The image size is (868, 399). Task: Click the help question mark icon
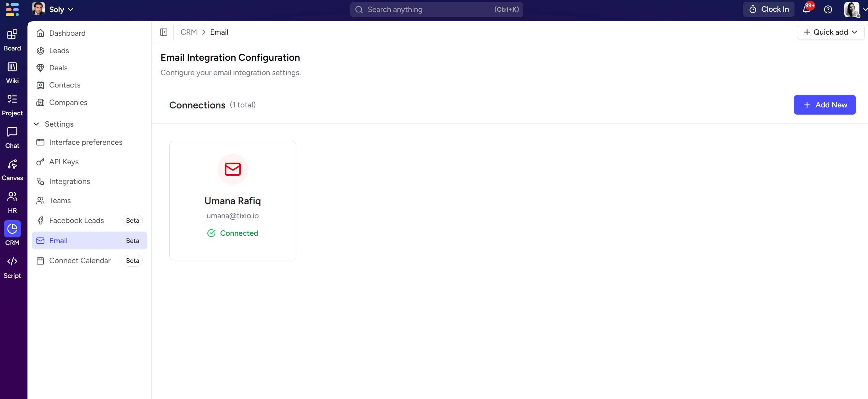tap(828, 10)
